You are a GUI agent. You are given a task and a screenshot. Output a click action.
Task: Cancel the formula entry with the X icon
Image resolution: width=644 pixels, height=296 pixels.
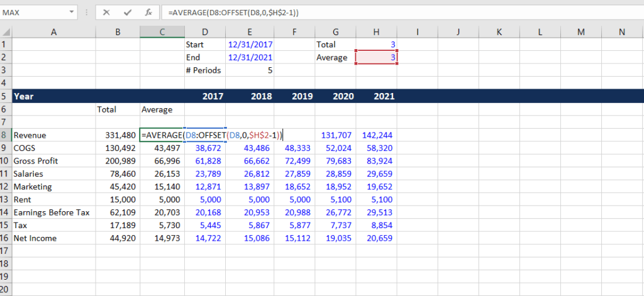(x=107, y=12)
